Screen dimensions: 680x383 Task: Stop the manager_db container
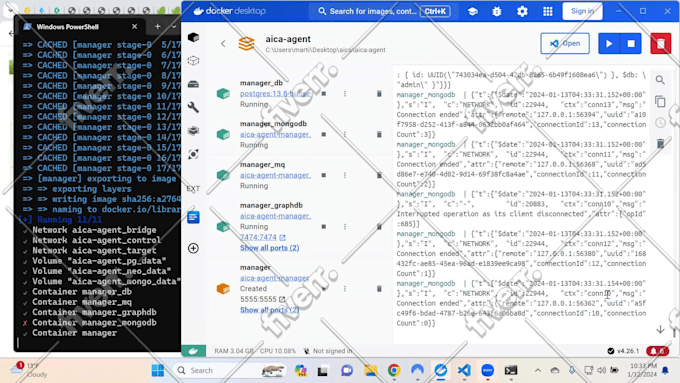[324, 93]
